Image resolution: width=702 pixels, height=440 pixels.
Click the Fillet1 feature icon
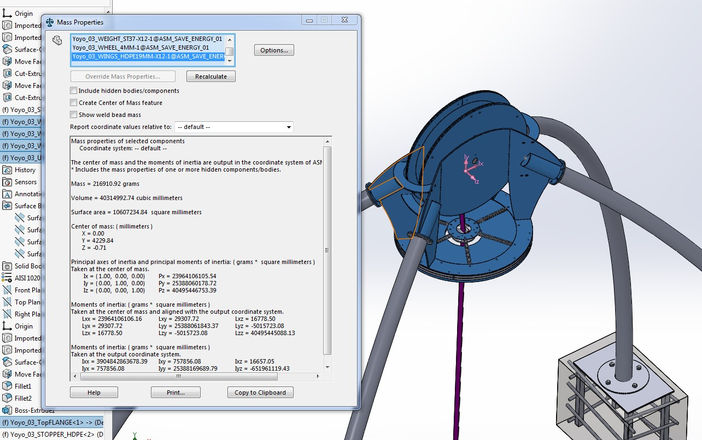tap(7, 386)
